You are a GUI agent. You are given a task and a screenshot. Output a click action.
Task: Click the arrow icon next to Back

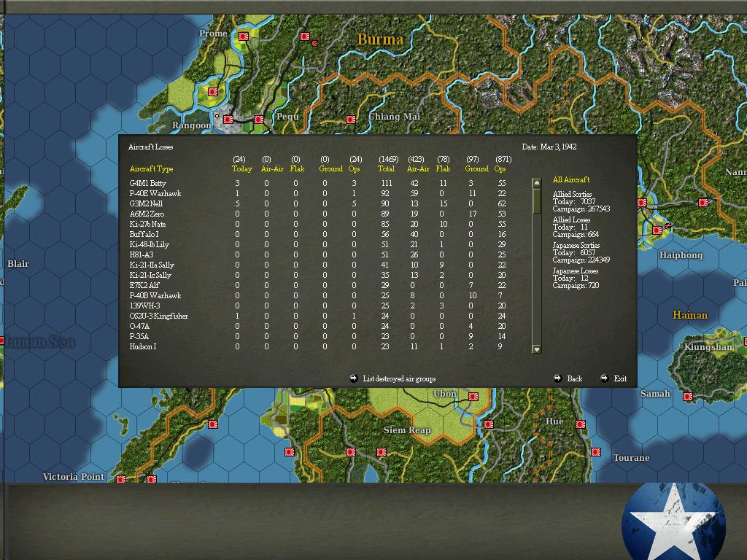(558, 378)
